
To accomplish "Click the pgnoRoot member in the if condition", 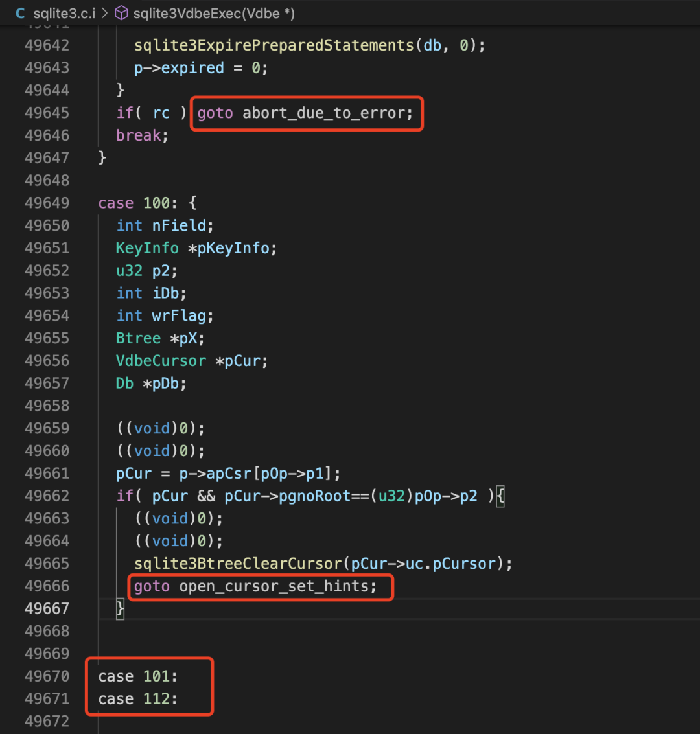I will pos(314,496).
